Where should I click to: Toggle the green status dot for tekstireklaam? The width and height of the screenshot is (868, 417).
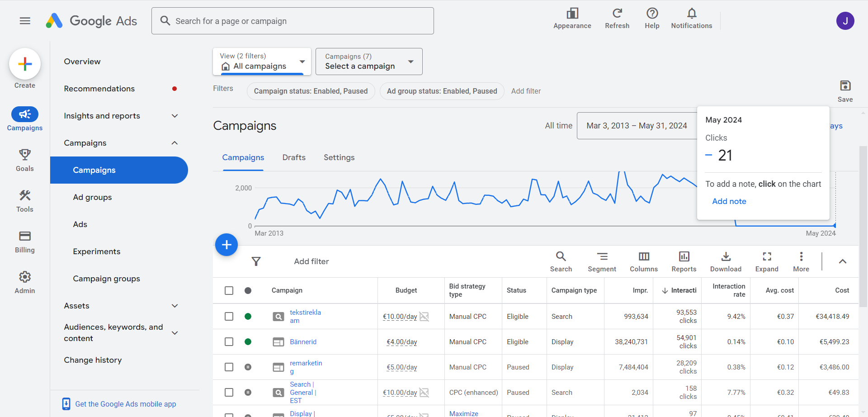pos(248,316)
